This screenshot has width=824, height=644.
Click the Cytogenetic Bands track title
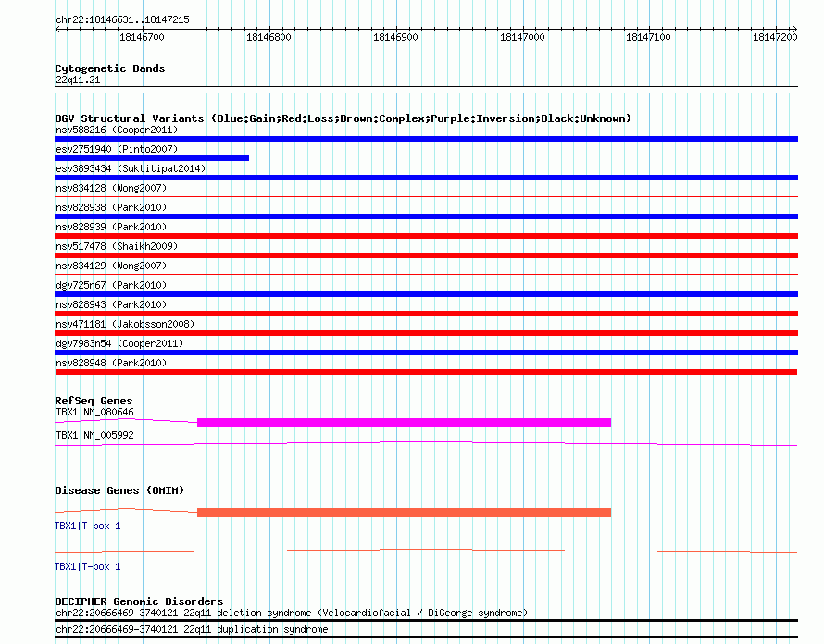110,68
